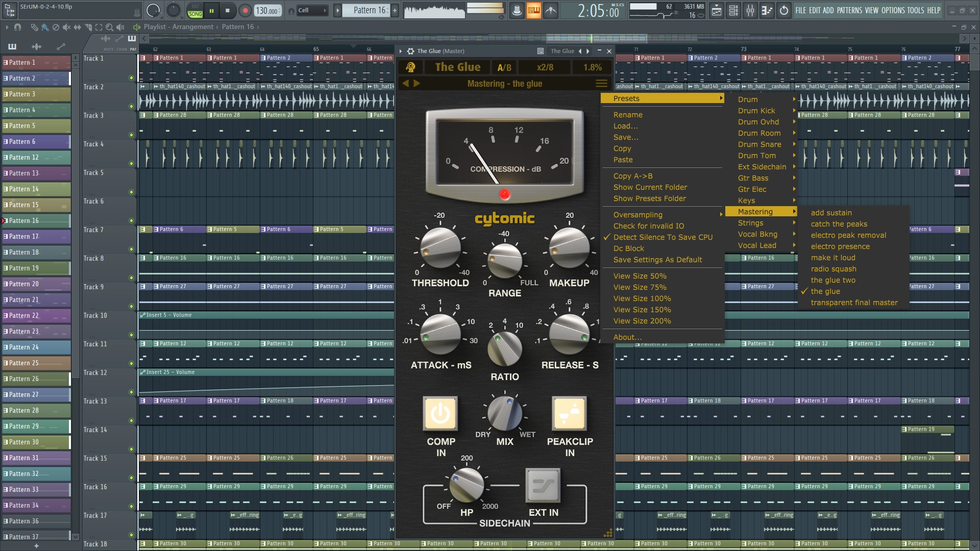
Task: Open the PATTERNS menu
Action: tap(849, 10)
